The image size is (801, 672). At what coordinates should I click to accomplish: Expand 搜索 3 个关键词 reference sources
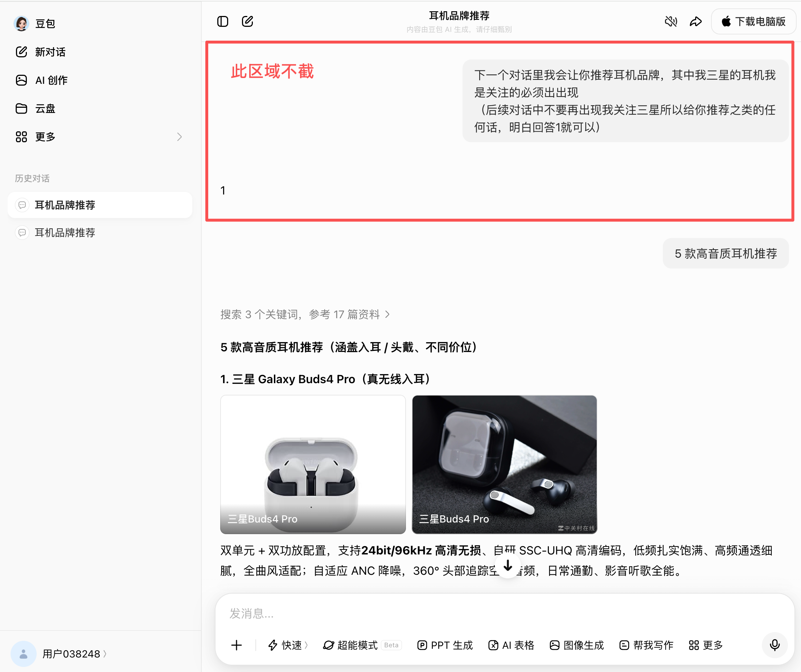click(305, 315)
